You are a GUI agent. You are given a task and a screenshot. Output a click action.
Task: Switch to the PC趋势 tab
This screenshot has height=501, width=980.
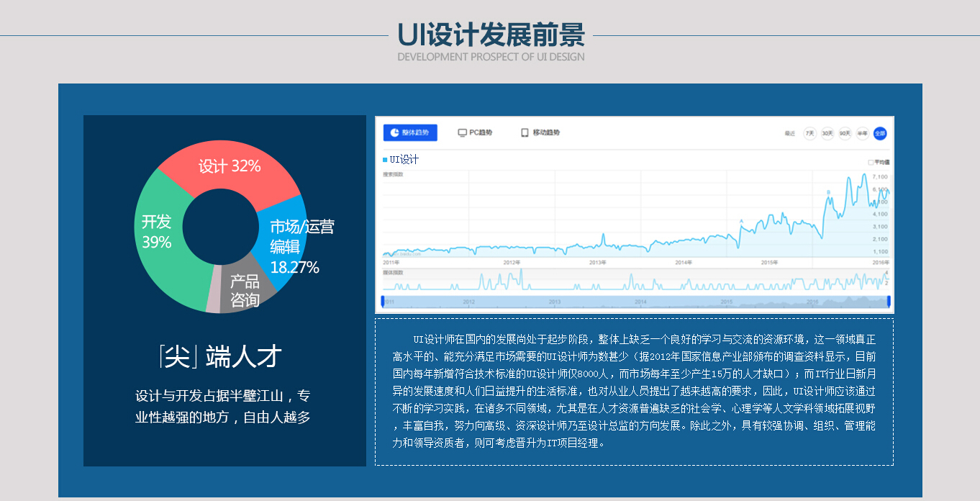click(478, 132)
